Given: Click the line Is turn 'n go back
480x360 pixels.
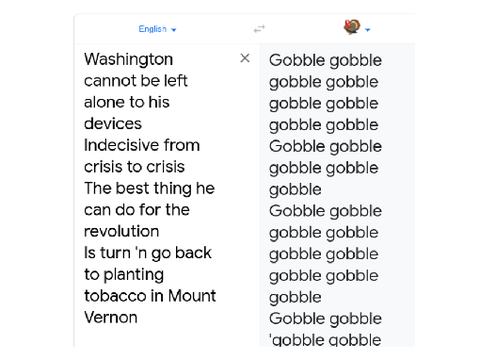Looking at the screenshot, I should (x=148, y=253).
